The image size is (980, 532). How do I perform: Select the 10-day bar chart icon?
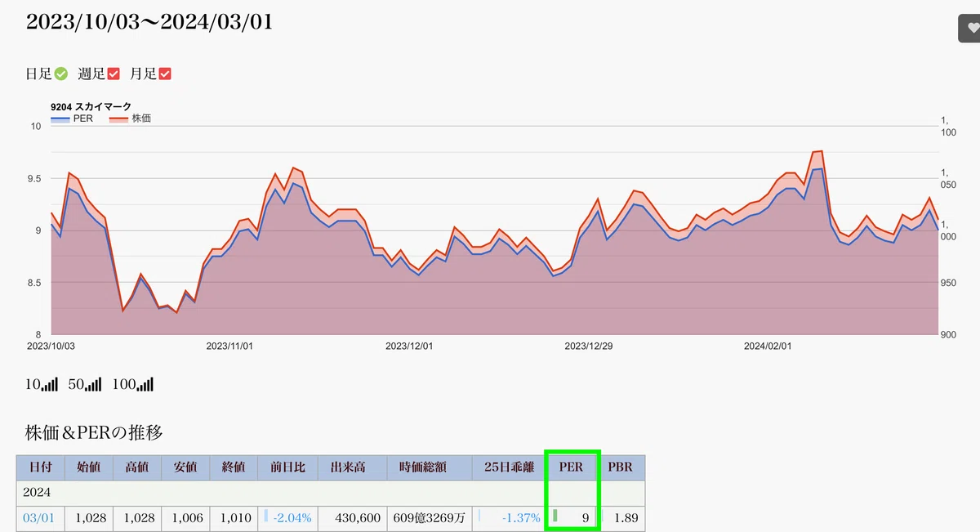click(50, 384)
